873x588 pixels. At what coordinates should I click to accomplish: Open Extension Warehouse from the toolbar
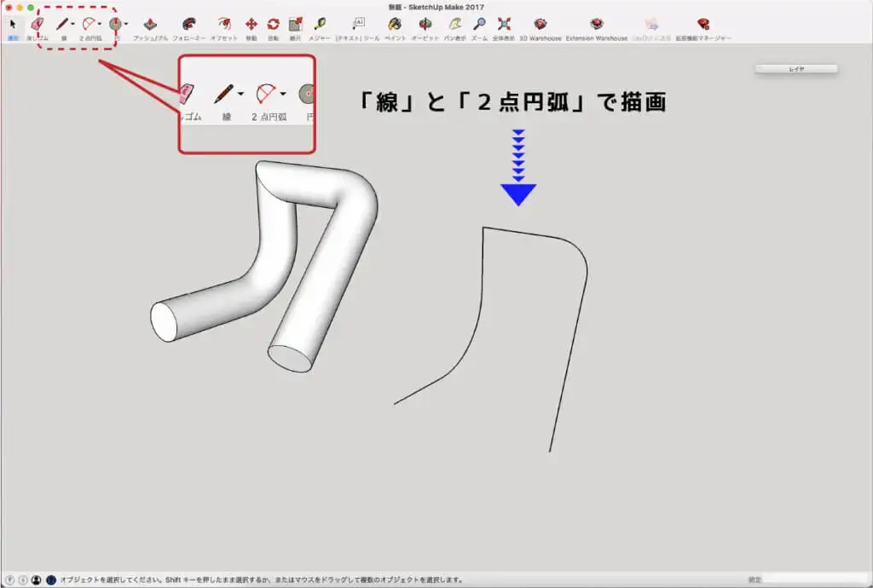tap(596, 25)
